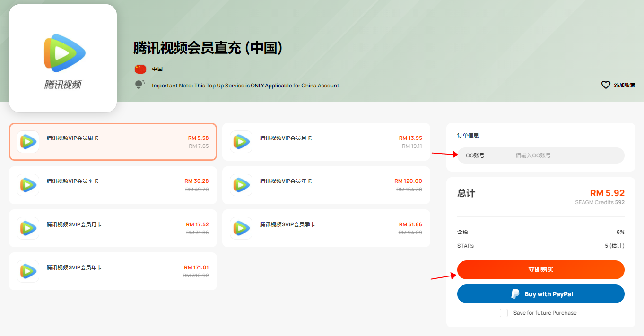Click the RM 5.58 price

[198, 138]
